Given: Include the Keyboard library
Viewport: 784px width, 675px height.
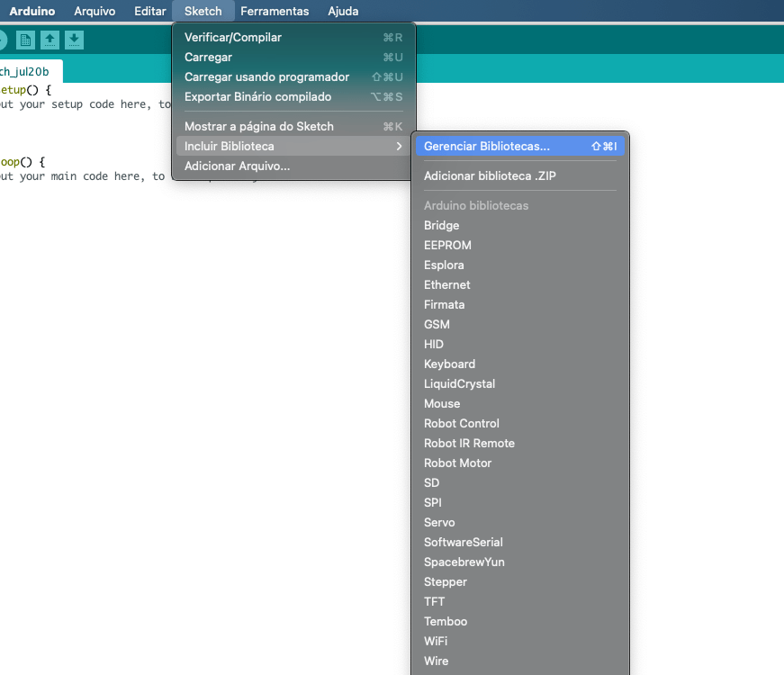Looking at the screenshot, I should pyautogui.click(x=520, y=364).
